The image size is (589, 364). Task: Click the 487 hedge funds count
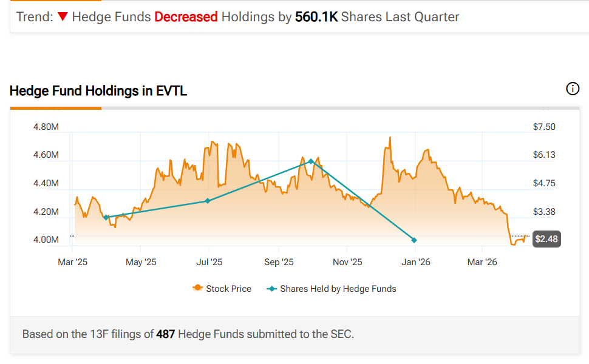point(166,334)
